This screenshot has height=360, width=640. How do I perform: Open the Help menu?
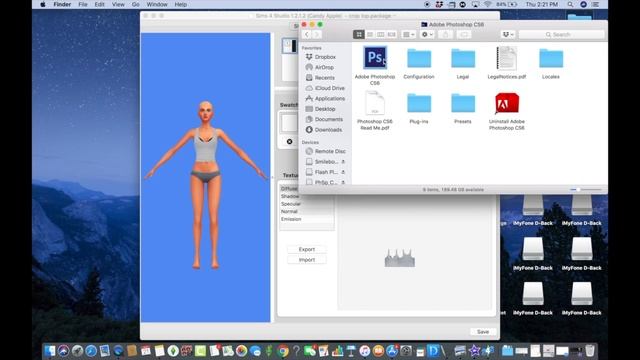(x=180, y=4)
